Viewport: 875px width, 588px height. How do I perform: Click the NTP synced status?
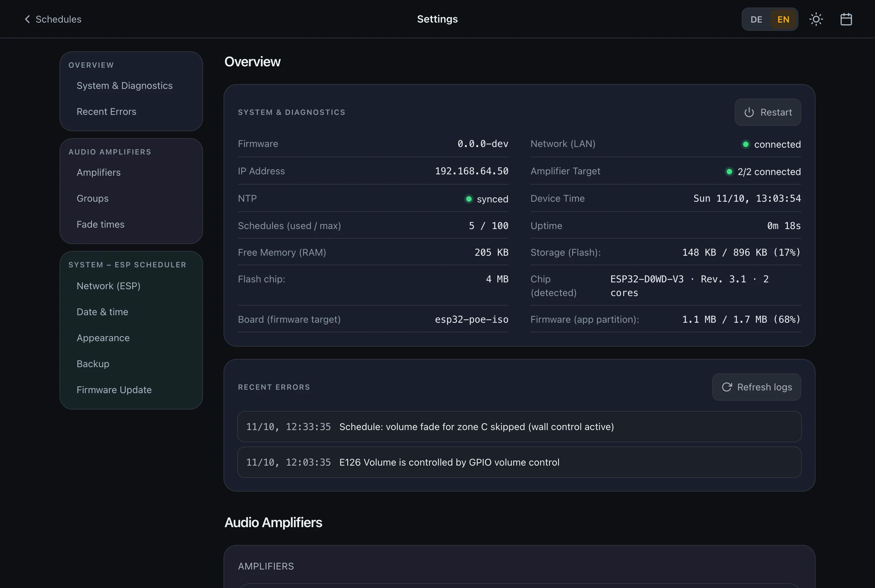pyautogui.click(x=486, y=199)
